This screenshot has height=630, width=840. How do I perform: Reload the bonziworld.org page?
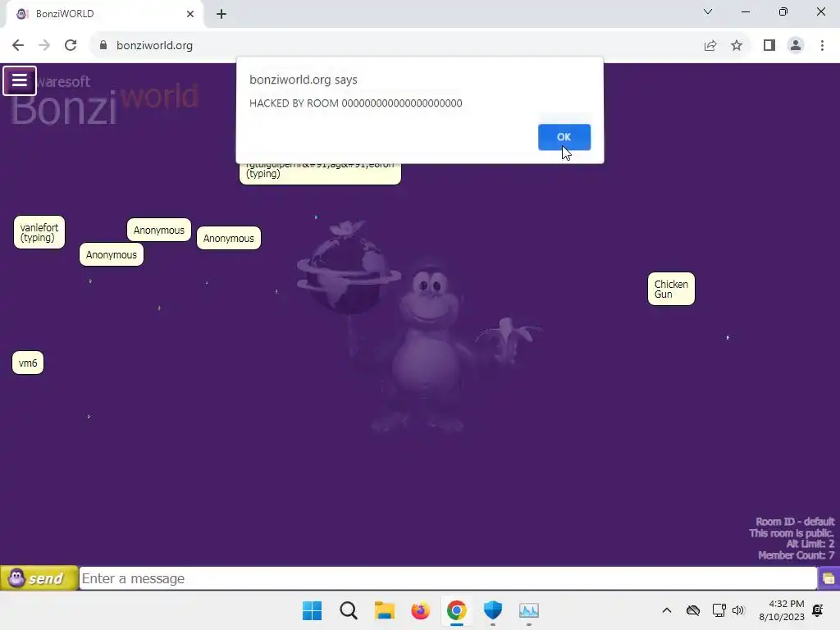point(71,46)
